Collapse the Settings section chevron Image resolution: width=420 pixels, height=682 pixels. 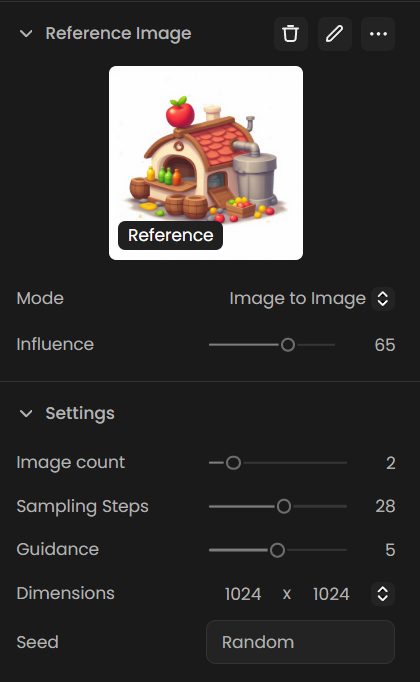click(26, 413)
